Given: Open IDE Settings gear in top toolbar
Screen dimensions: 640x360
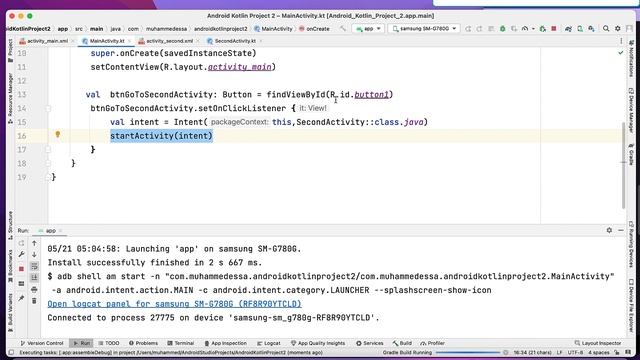Looking at the screenshot, I should coord(618,29).
